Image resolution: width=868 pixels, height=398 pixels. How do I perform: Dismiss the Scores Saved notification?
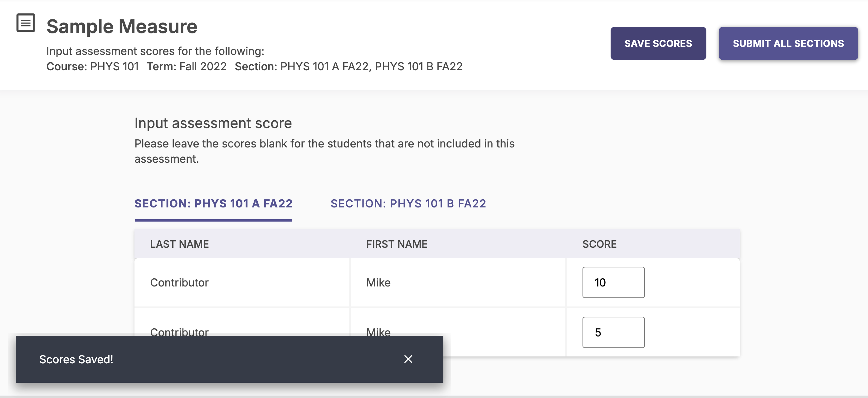point(408,359)
